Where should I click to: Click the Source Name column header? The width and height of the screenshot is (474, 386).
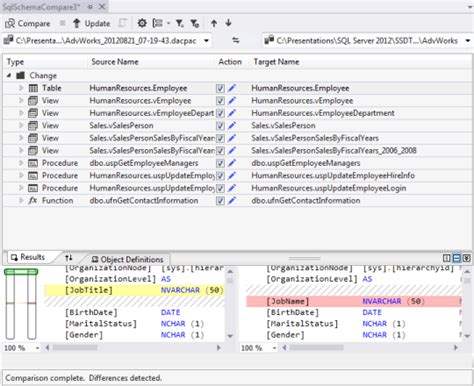[x=115, y=62]
